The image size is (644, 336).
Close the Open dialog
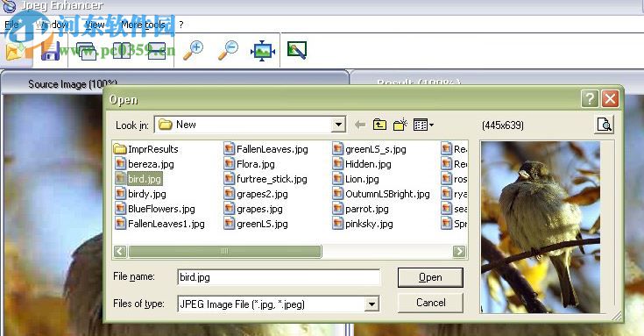[x=611, y=99]
